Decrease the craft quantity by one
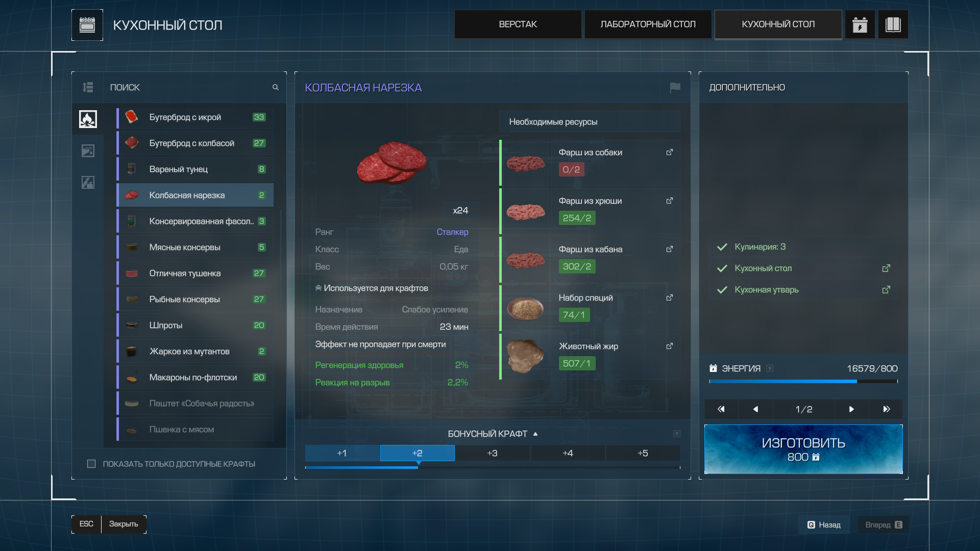Viewport: 980px width, 551px height. tap(755, 409)
